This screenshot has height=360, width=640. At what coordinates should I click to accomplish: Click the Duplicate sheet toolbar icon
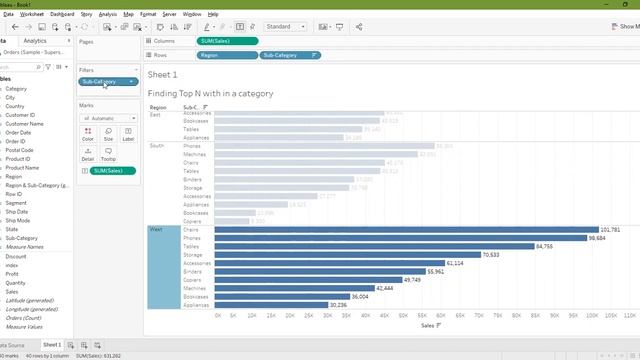tap(124, 27)
